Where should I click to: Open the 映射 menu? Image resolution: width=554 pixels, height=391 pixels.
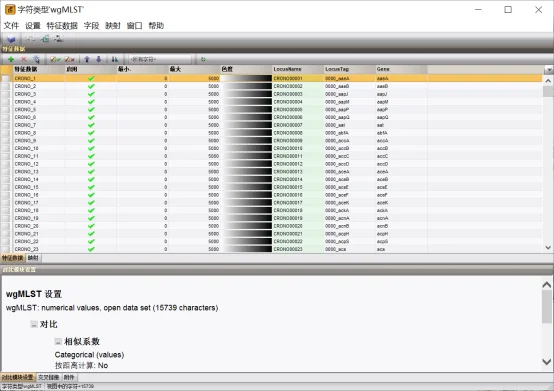tap(113, 26)
